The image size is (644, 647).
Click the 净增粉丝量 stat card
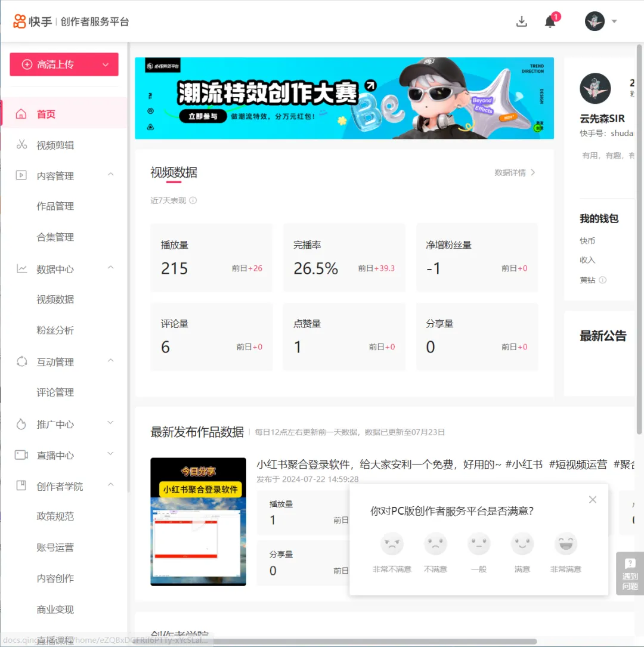[x=477, y=258]
